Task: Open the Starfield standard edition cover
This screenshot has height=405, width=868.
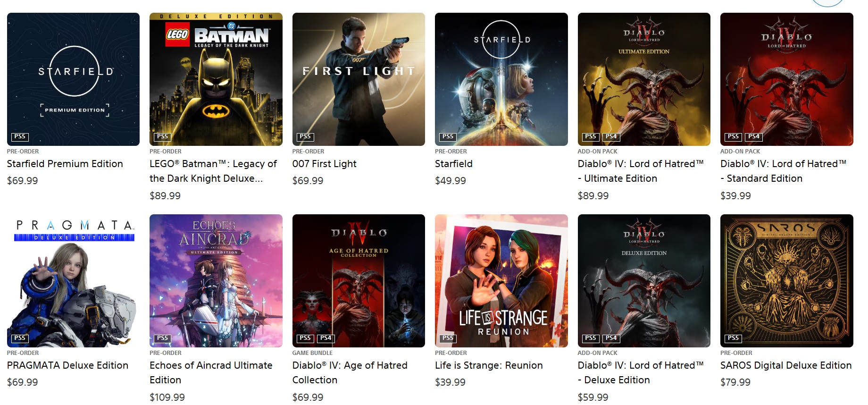Action: click(x=501, y=79)
